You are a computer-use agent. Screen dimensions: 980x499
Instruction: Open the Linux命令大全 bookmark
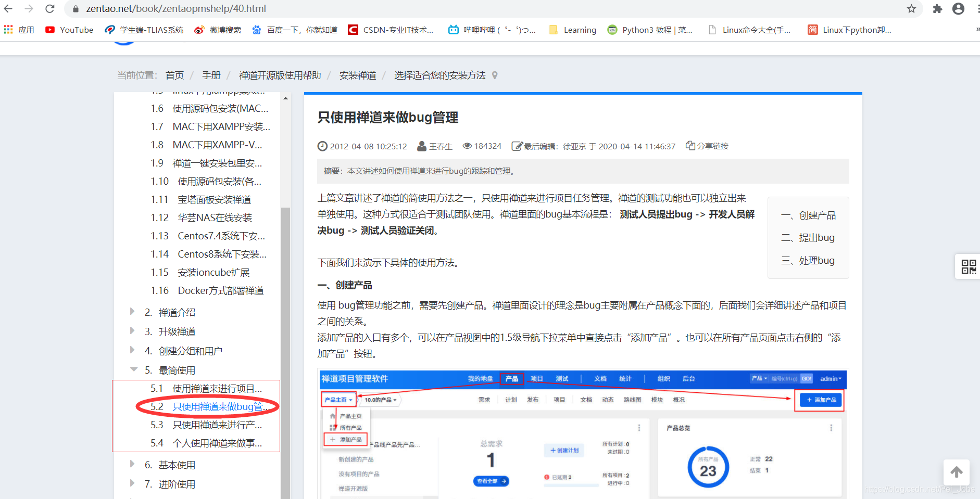tap(749, 30)
